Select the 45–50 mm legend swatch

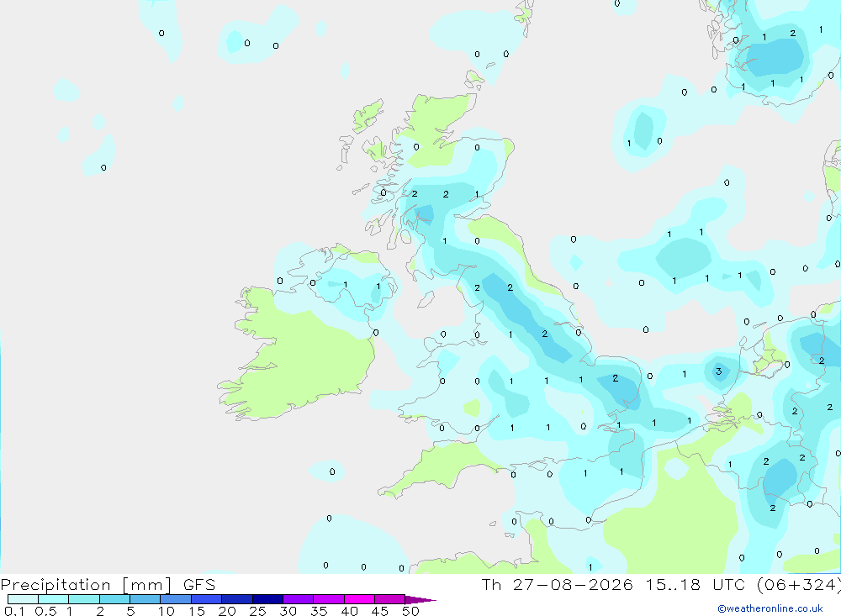click(x=389, y=599)
